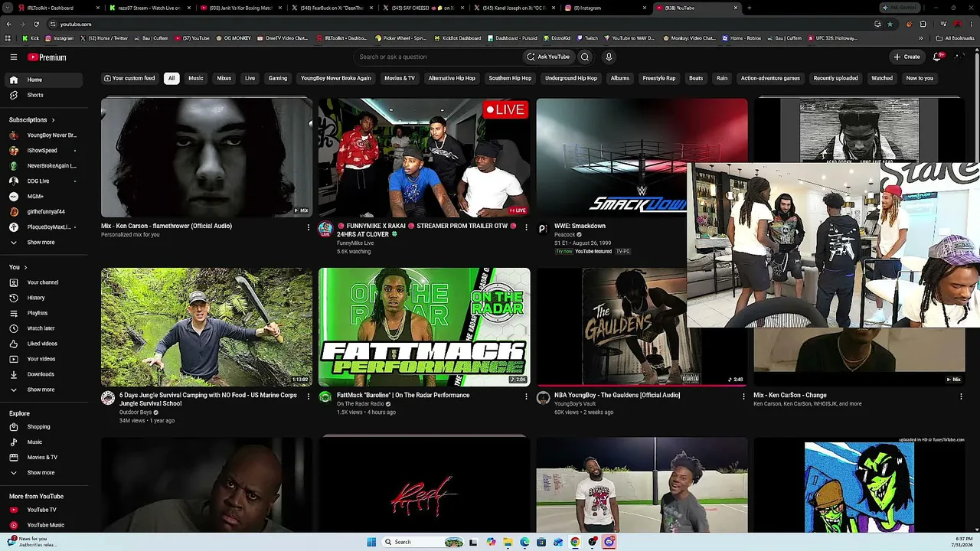The width and height of the screenshot is (980, 551).
Task: Select the Southern Hip Hop filter chip
Action: click(x=510, y=78)
